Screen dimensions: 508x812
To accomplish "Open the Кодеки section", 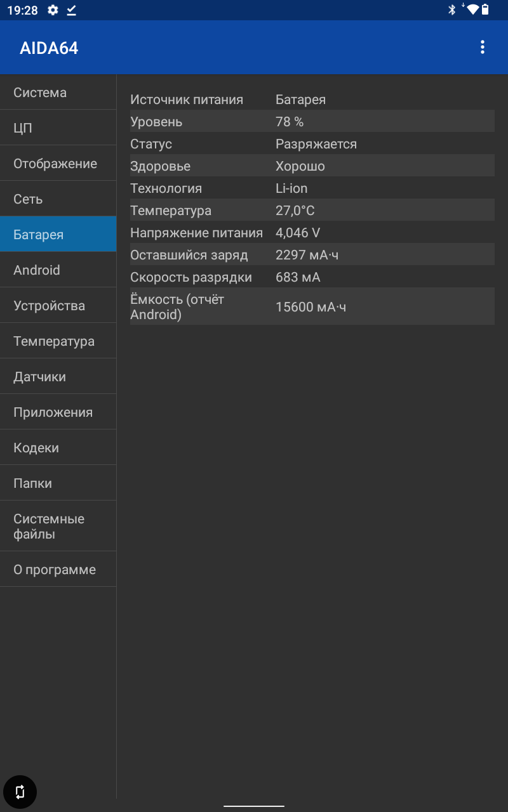I will 58,448.
